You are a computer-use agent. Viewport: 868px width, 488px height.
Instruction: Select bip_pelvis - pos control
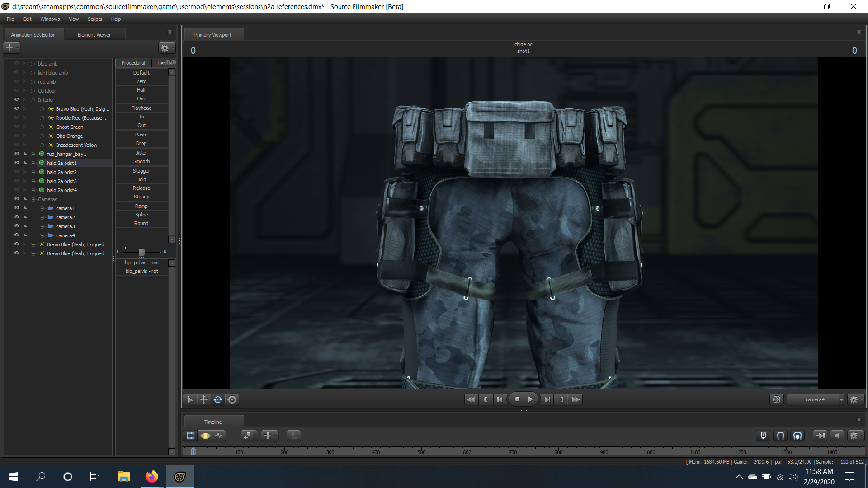(142, 263)
